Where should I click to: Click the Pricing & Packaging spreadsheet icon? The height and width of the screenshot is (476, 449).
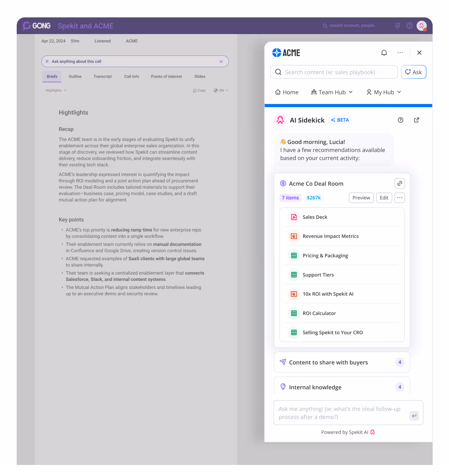(294, 256)
